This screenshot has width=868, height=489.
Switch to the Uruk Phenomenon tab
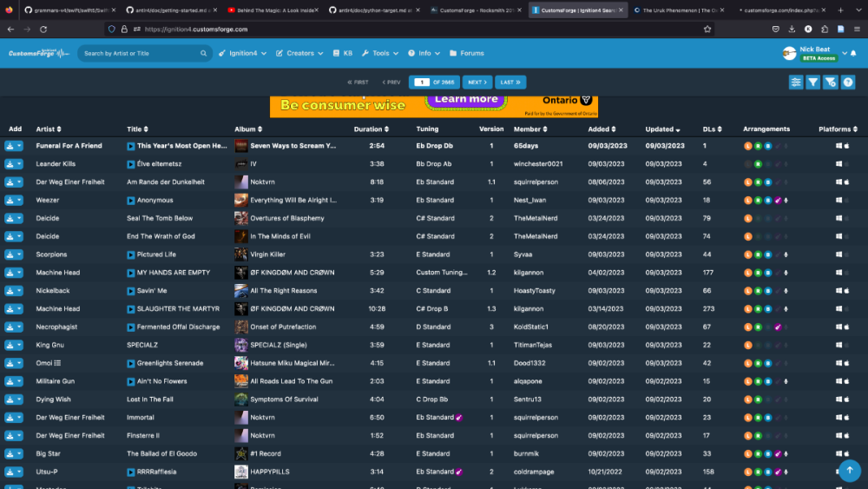tap(678, 10)
